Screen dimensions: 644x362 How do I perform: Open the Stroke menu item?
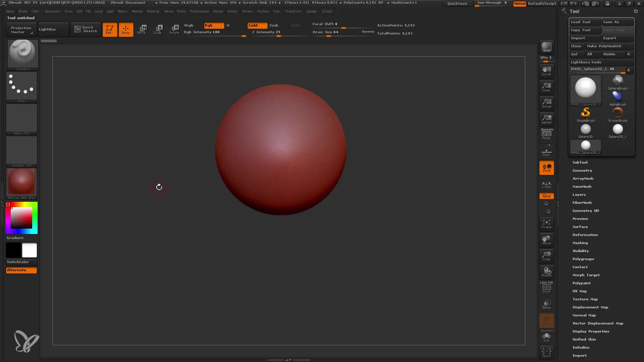coord(247,11)
